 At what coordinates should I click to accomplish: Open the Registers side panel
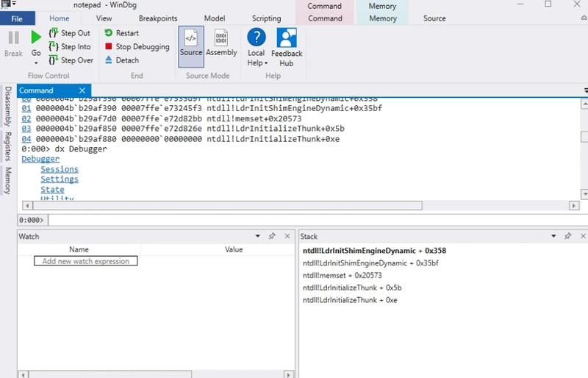coord(7,146)
